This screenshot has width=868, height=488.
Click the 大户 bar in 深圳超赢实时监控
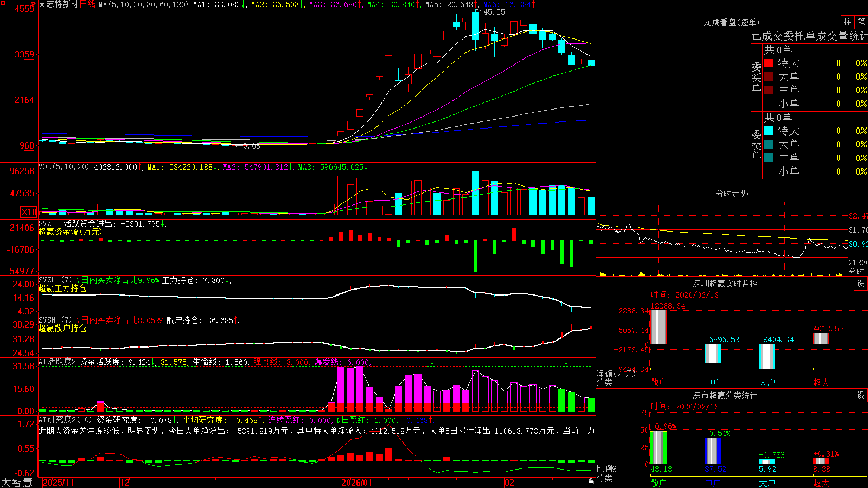pos(767,357)
